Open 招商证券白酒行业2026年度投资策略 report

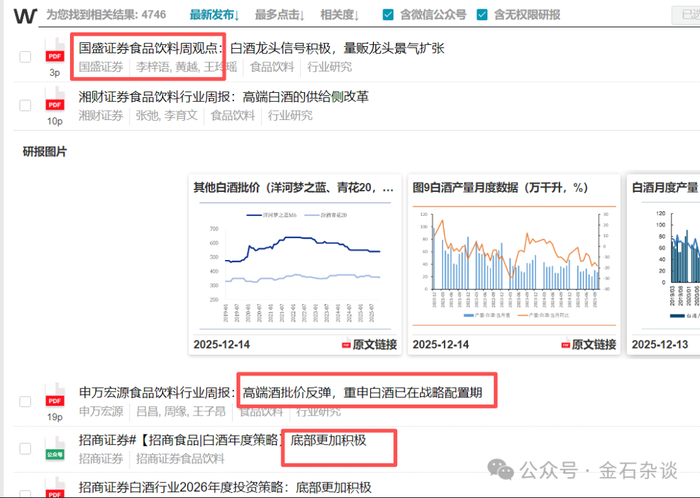[x=225, y=487]
